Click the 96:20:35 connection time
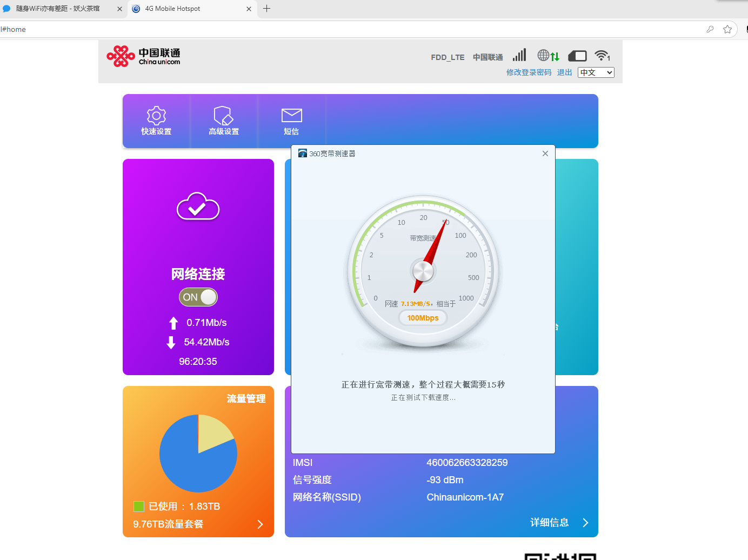 click(198, 362)
